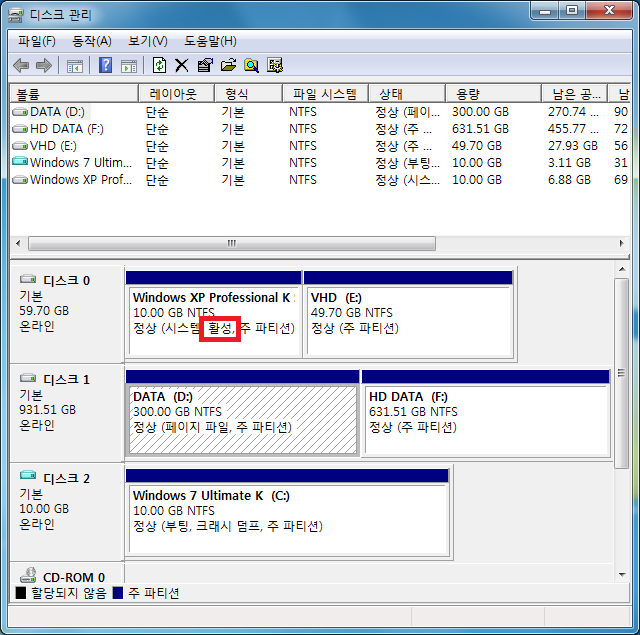Sort by 상태 column header
This screenshot has height=635, width=640.
[x=407, y=94]
